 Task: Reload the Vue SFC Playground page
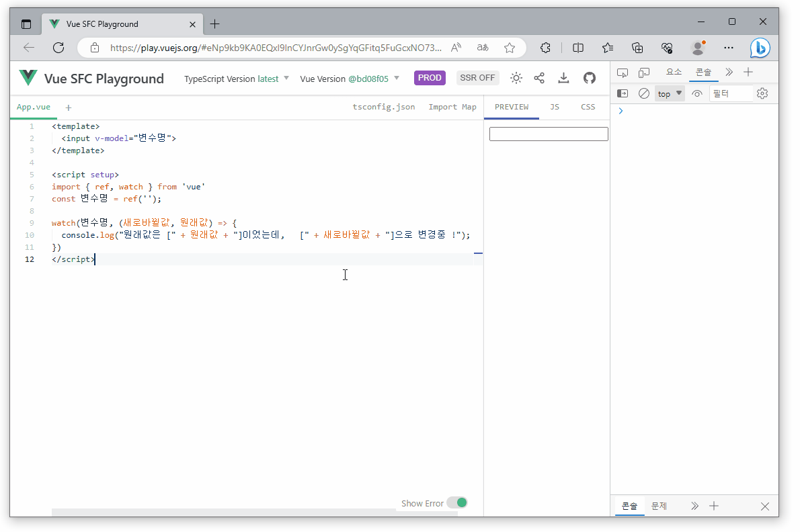[x=58, y=48]
